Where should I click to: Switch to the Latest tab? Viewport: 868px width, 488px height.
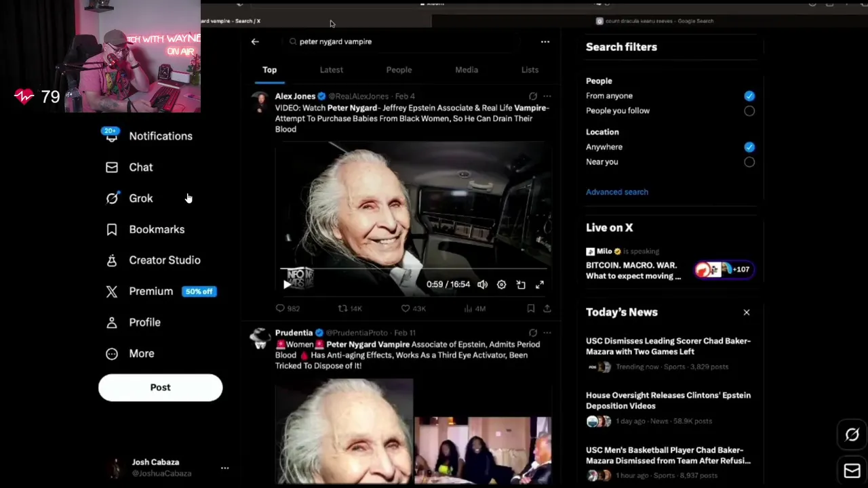click(332, 70)
